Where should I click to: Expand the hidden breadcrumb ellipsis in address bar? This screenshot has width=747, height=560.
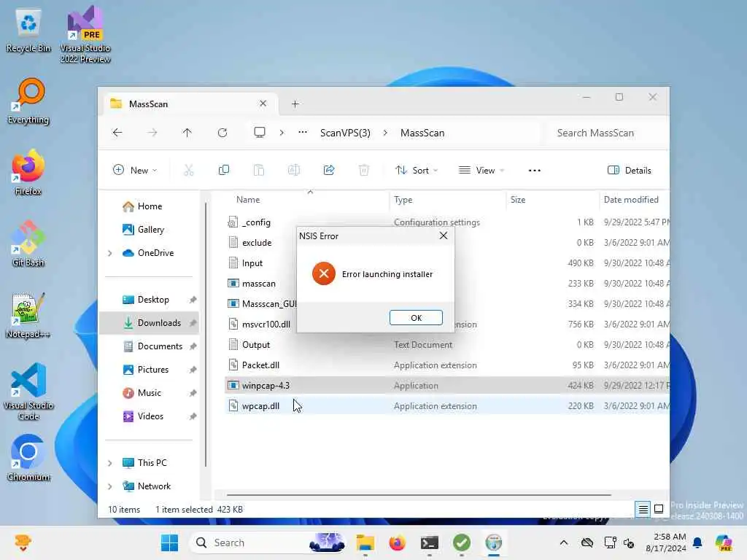pos(303,133)
